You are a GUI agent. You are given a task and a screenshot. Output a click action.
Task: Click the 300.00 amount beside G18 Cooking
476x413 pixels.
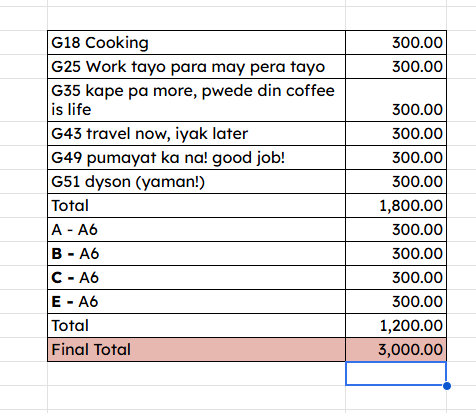pyautogui.click(x=396, y=43)
